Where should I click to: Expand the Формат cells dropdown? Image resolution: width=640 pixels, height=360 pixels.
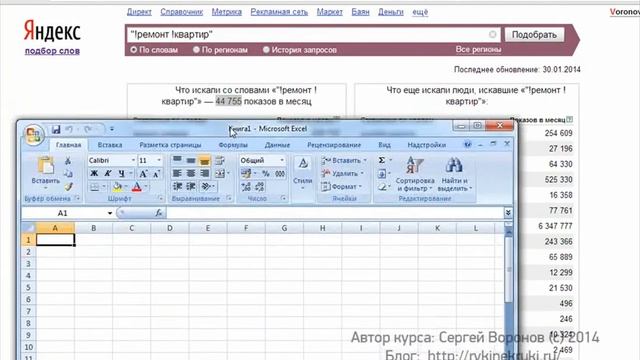tap(360, 187)
